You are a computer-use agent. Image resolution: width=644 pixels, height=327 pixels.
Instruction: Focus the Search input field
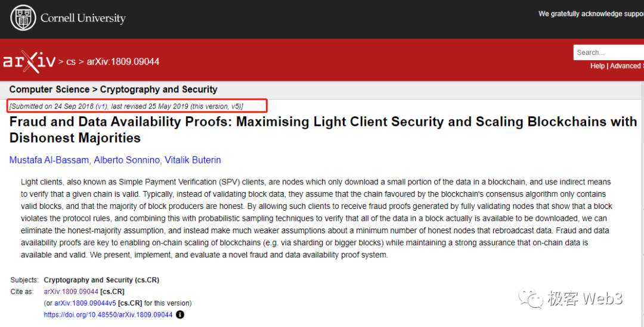(608, 53)
